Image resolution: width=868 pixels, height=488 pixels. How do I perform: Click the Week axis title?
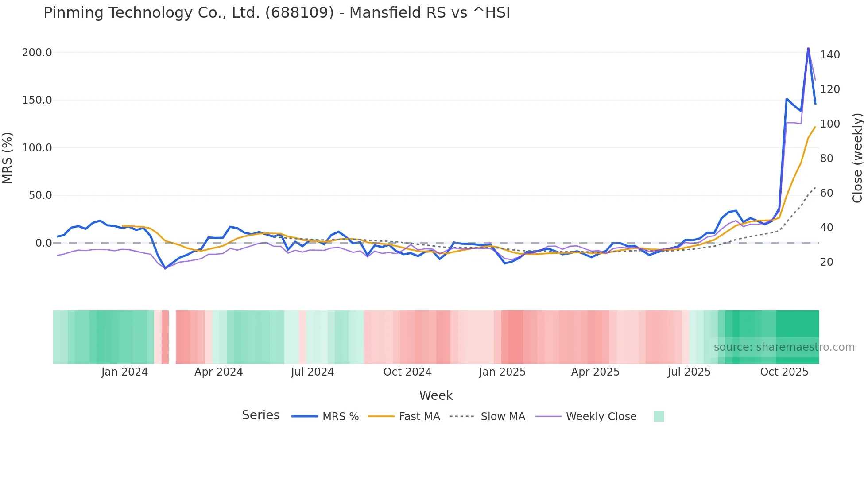(x=436, y=395)
